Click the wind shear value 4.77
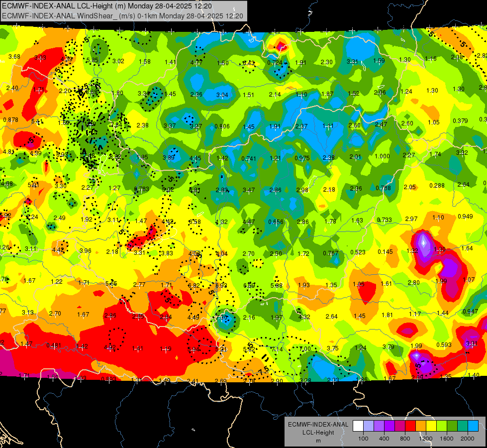 pos(196,63)
